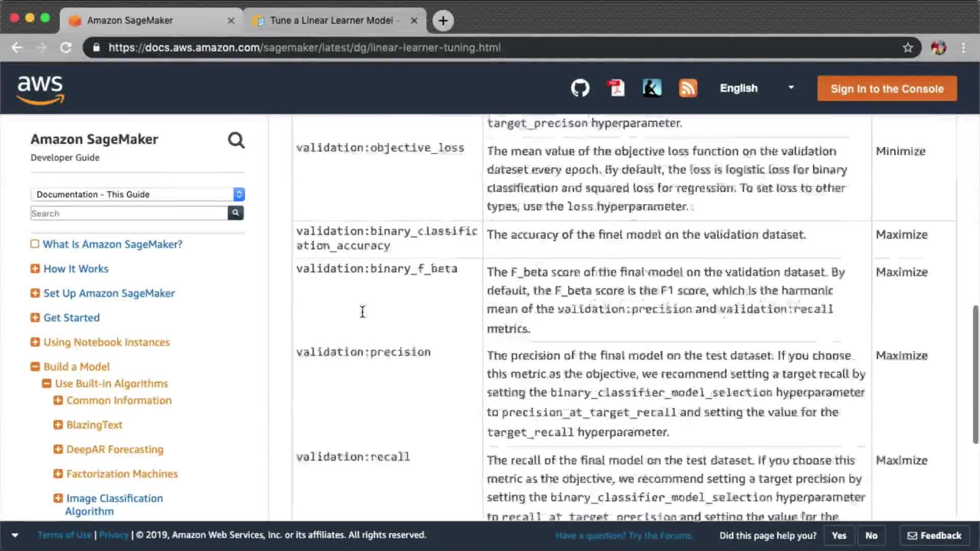Click the Feedback button
980x551 pixels.
click(x=934, y=535)
